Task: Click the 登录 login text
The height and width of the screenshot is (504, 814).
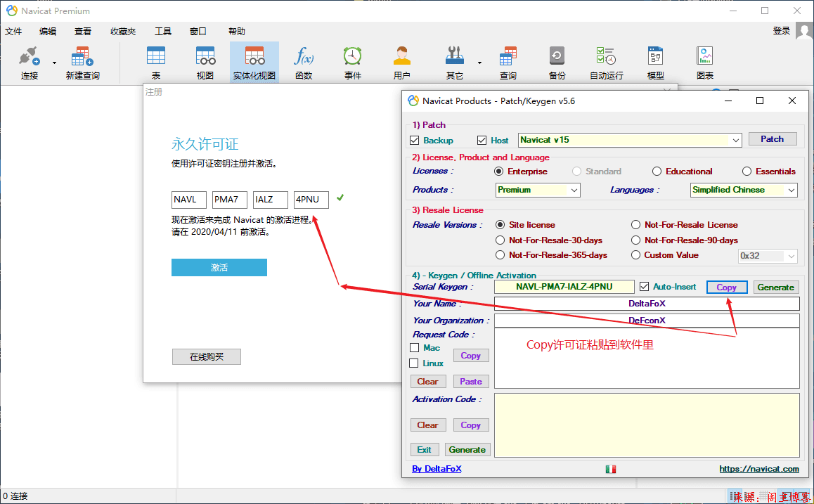Action: [x=781, y=31]
